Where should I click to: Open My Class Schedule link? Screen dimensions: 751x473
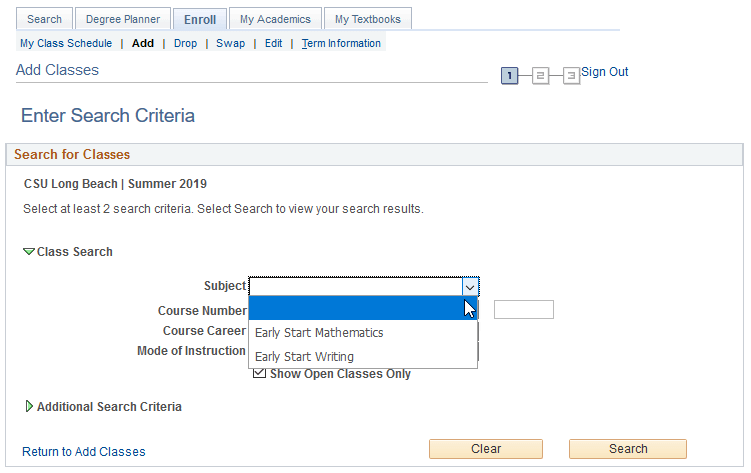(66, 43)
